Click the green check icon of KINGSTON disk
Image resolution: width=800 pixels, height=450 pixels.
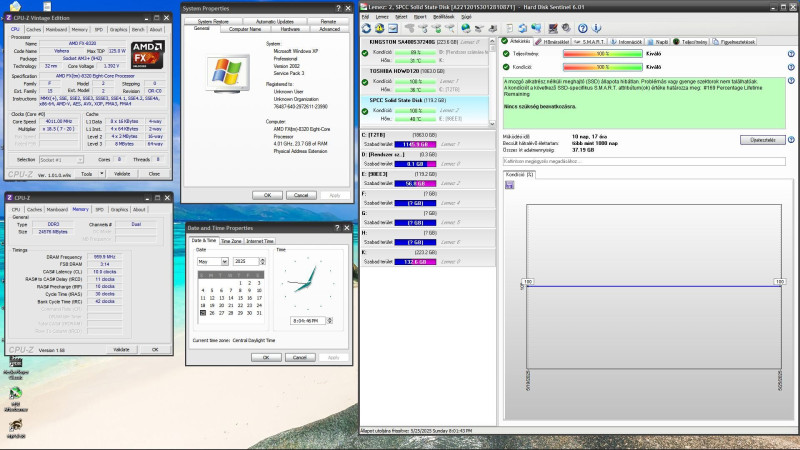pos(365,53)
